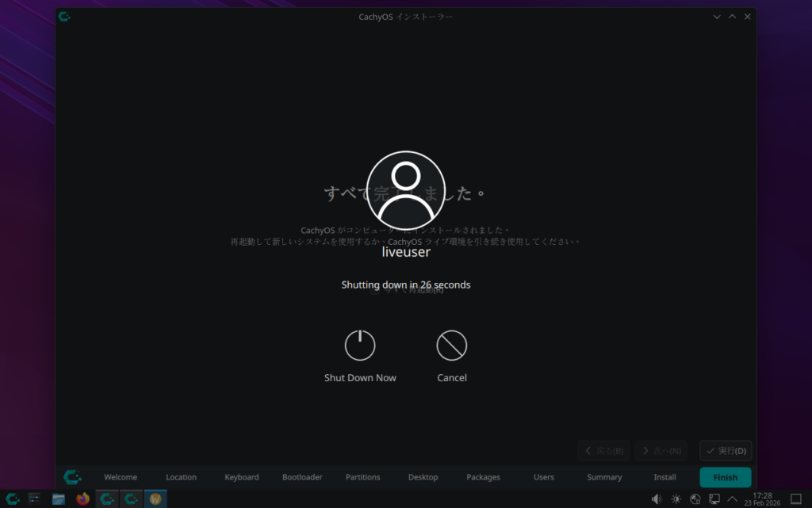The width and height of the screenshot is (812, 508).
Task: Open the Users installer step
Action: [544, 477]
